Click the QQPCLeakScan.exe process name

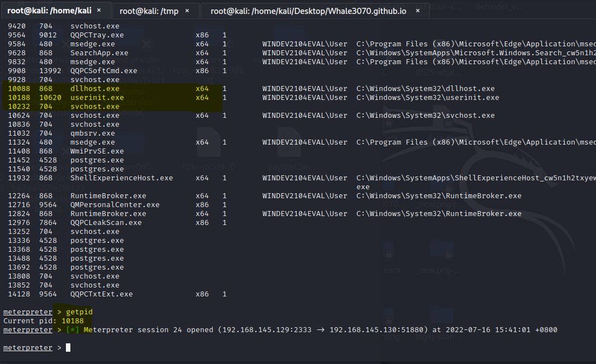tap(106, 223)
